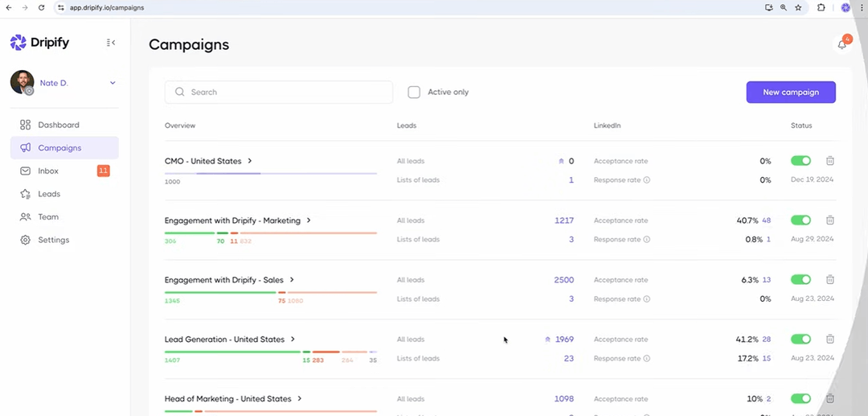Image resolution: width=868 pixels, height=416 pixels.
Task: Select Campaigns in sidebar
Action: point(64,148)
